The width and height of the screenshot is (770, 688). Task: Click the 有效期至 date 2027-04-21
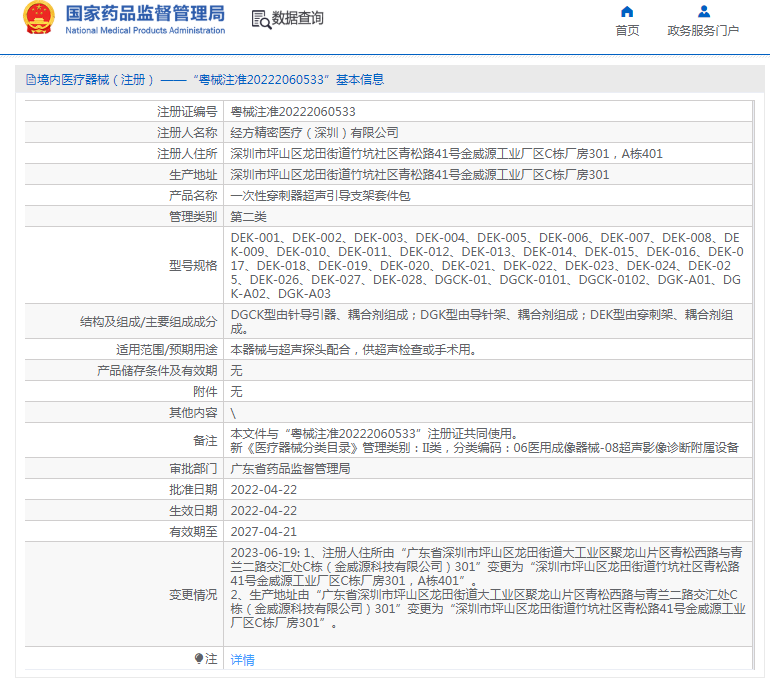click(264, 532)
